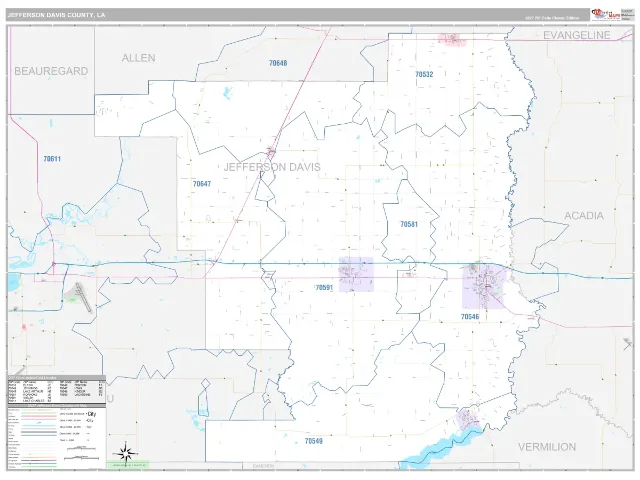Click the BEAUREGARD county label
640x480 pixels.
coord(51,71)
